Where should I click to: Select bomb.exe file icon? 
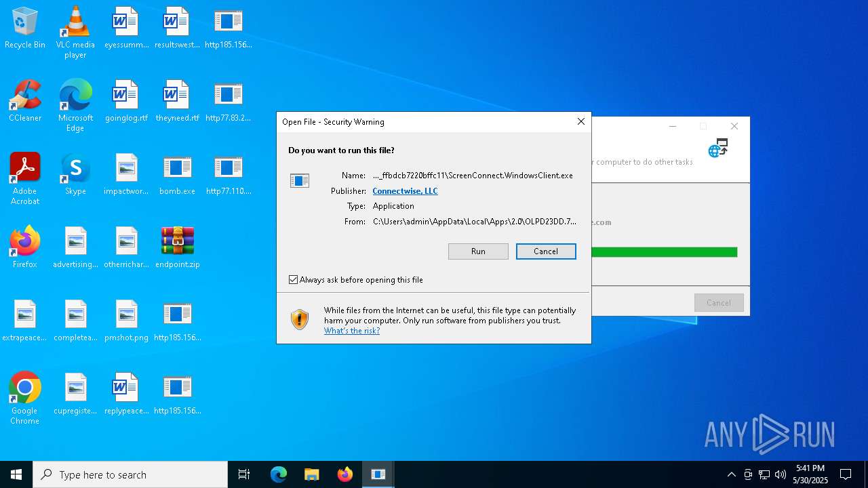tap(177, 174)
